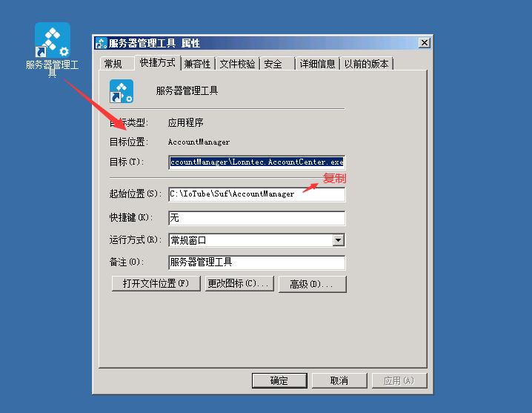Confirm with the 确定 button
The image size is (532, 413).
coord(279,380)
